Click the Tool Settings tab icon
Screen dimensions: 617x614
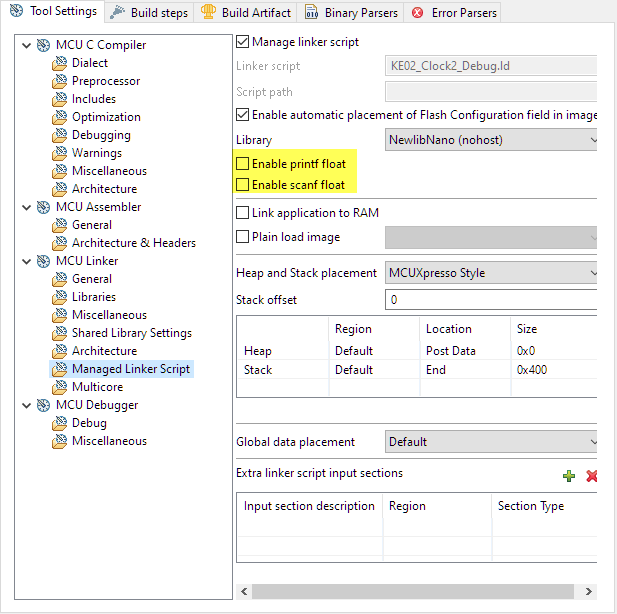tap(16, 12)
